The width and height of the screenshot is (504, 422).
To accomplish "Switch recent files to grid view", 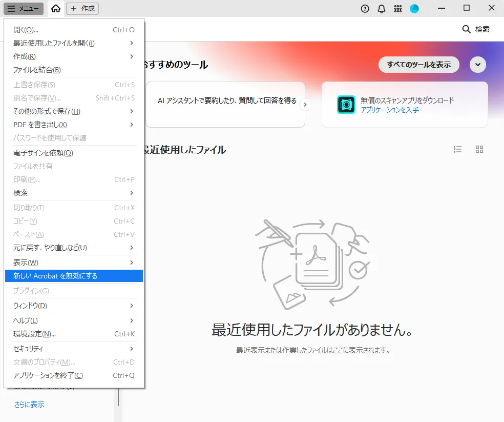I will click(479, 149).
